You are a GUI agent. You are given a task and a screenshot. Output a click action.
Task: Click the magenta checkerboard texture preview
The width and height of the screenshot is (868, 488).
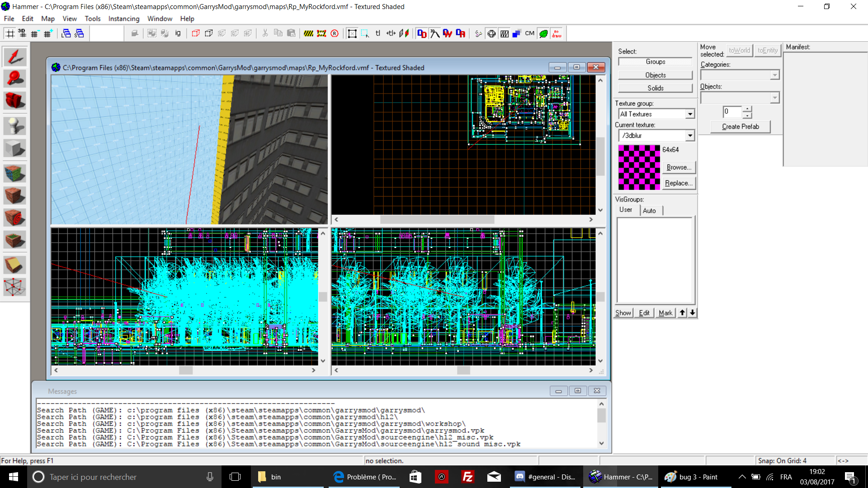pyautogui.click(x=639, y=167)
